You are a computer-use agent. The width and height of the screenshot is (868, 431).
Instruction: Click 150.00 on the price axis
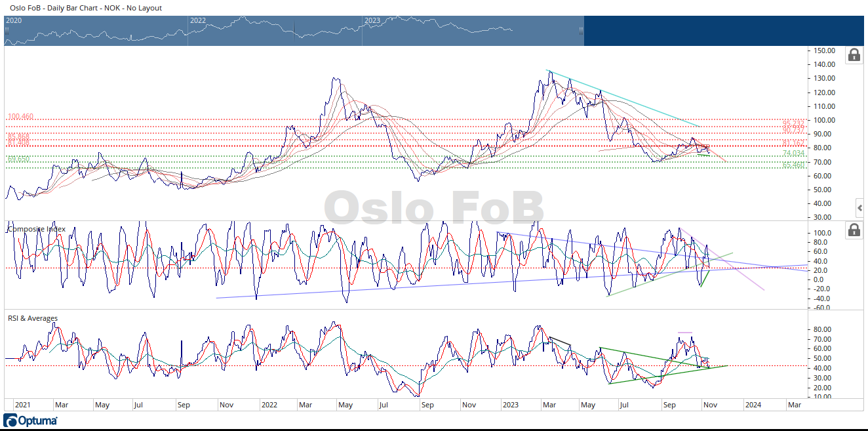[x=823, y=51]
